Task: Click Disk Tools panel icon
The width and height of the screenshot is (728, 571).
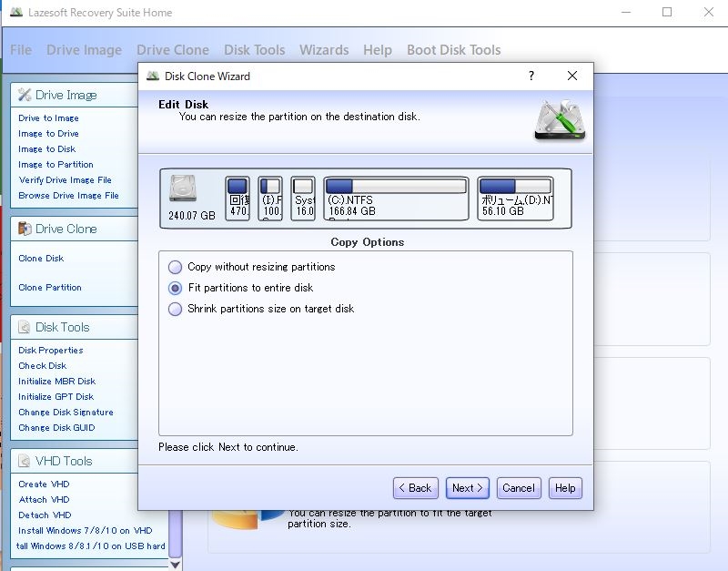Action: point(25,327)
